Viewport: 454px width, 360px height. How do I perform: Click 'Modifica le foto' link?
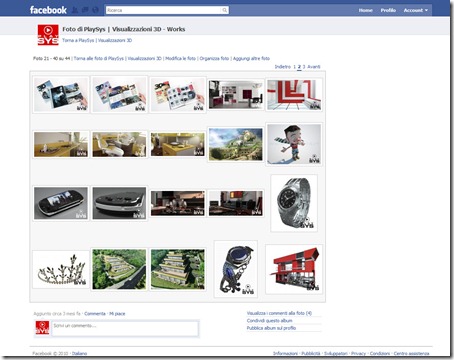(x=180, y=58)
